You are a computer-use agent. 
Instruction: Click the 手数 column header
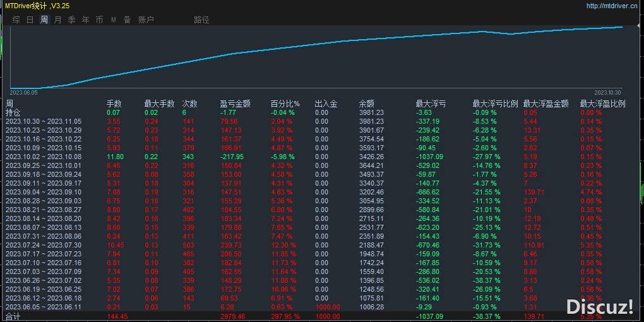pyautogui.click(x=114, y=104)
